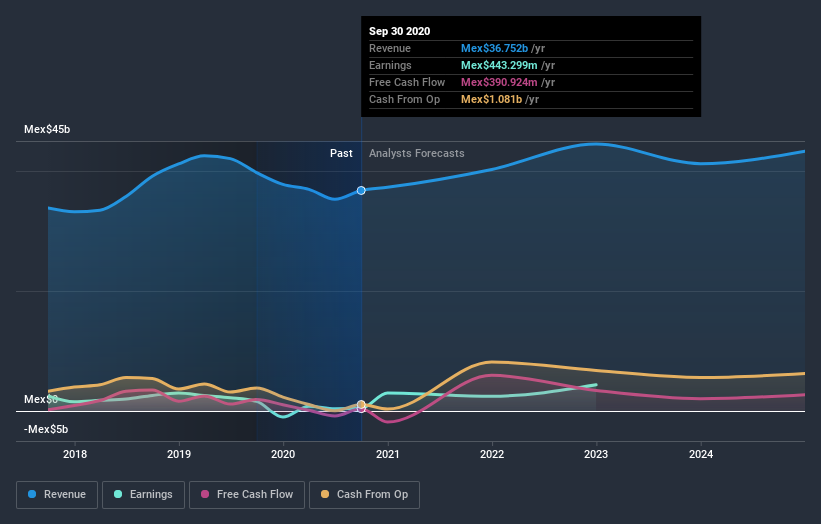821x524 pixels.
Task: Click the Free Cash Flow label in tooltip
Action: (x=407, y=82)
